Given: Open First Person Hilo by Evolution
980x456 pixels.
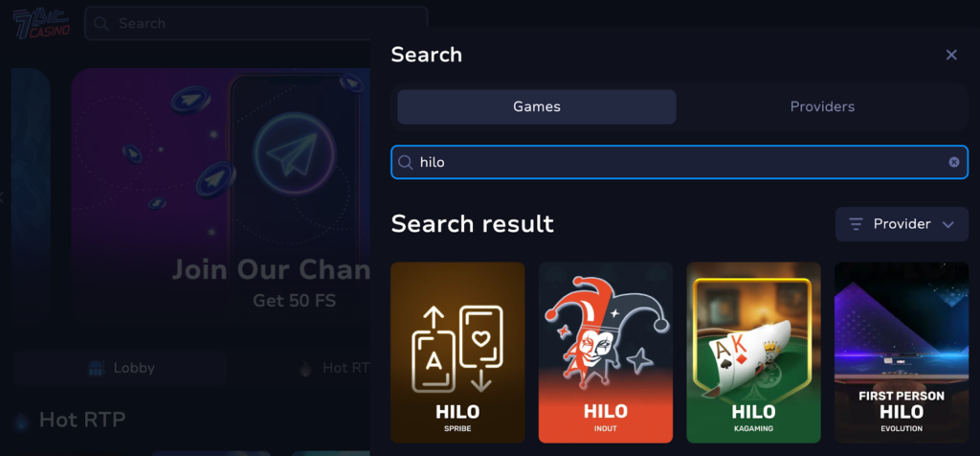Looking at the screenshot, I should [902, 353].
